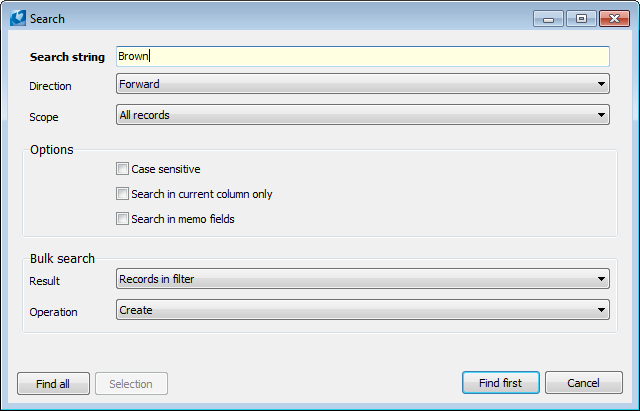Cancel the search dialog
The height and width of the screenshot is (411, 640).
(x=584, y=383)
